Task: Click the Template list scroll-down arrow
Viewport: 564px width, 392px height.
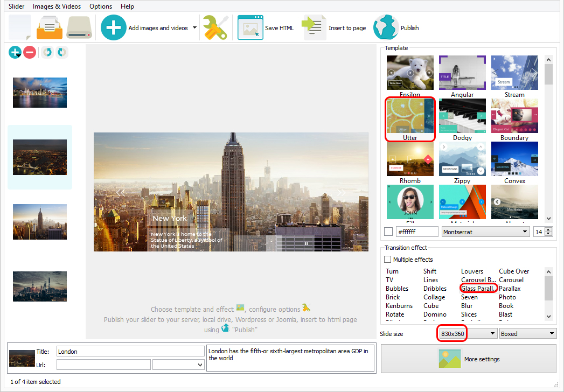Action: 548,218
